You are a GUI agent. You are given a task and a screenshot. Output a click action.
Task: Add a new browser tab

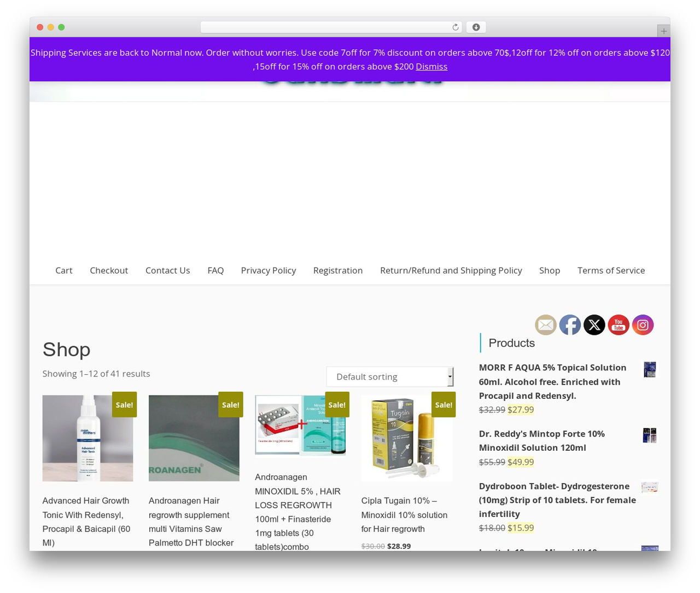click(x=663, y=31)
